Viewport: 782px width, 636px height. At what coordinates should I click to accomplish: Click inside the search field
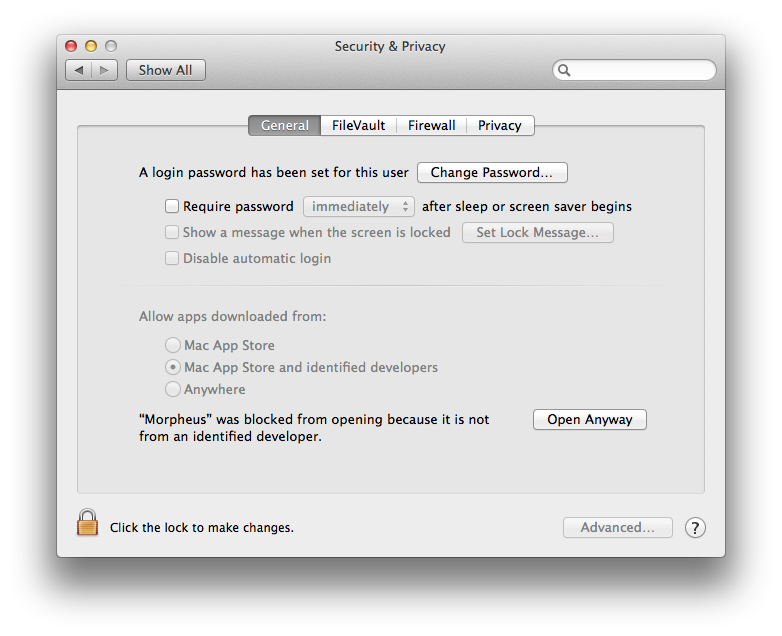[x=640, y=71]
